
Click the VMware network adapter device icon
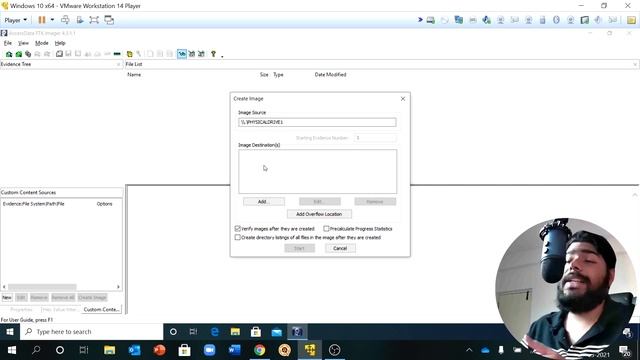(x=458, y=20)
